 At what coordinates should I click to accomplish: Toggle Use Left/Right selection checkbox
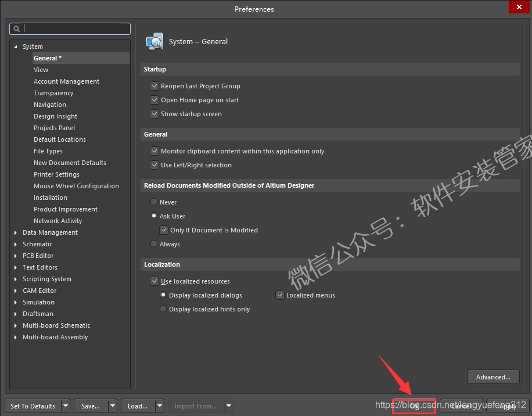coord(154,165)
